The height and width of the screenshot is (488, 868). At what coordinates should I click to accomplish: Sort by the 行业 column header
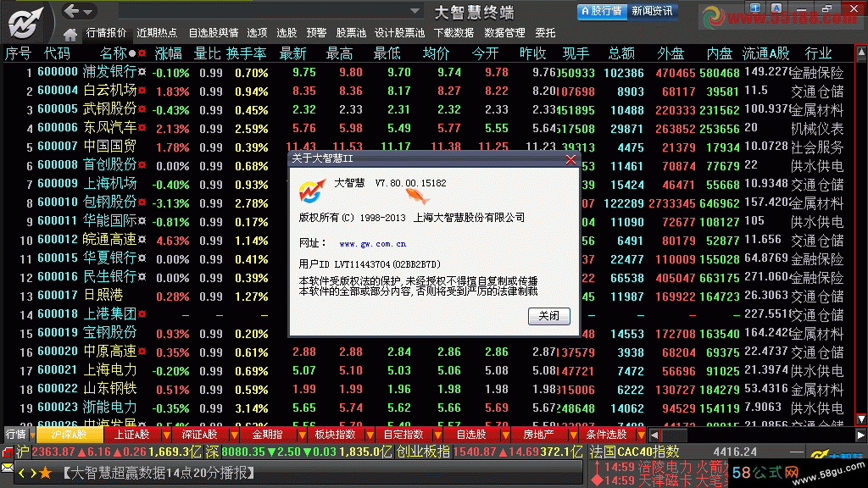818,53
